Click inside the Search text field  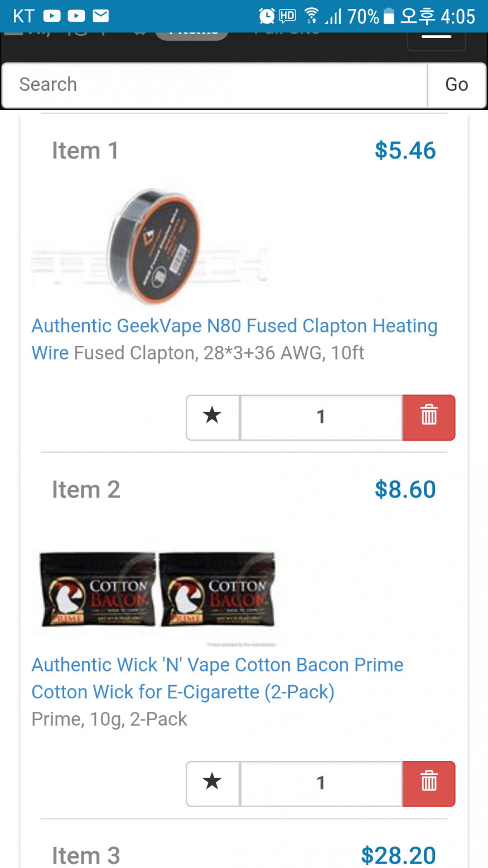tap(215, 85)
